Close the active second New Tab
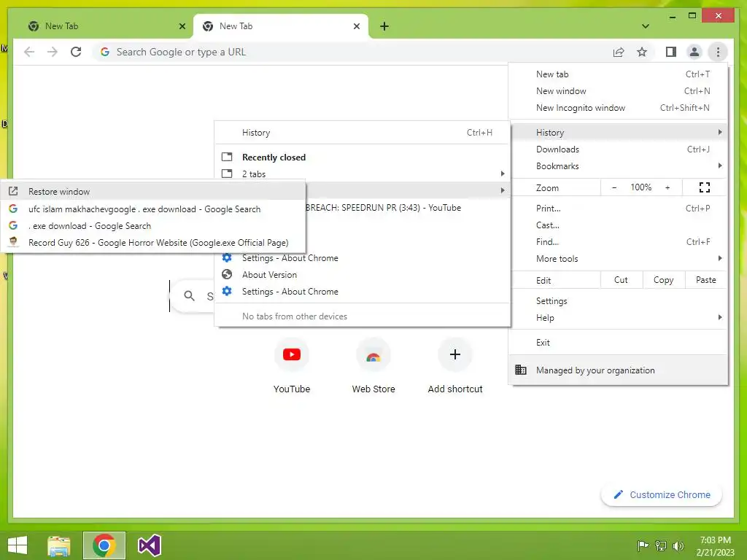This screenshot has height=560, width=747. click(x=356, y=26)
